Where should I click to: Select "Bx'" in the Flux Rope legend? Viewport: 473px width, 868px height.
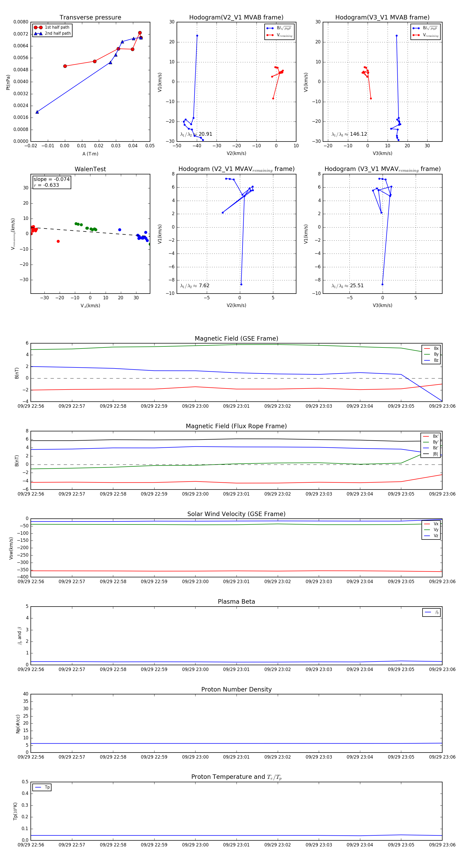(x=431, y=436)
